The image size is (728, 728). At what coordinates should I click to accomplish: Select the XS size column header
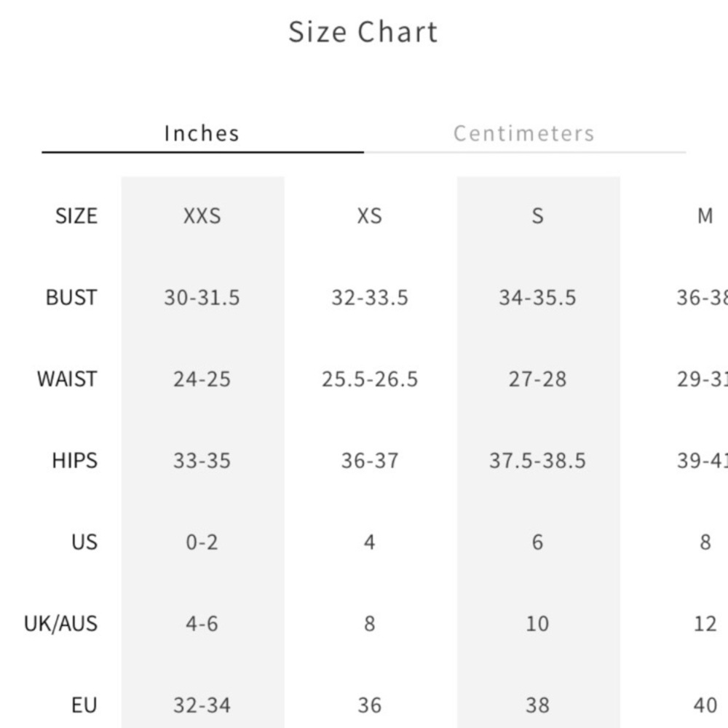370,216
